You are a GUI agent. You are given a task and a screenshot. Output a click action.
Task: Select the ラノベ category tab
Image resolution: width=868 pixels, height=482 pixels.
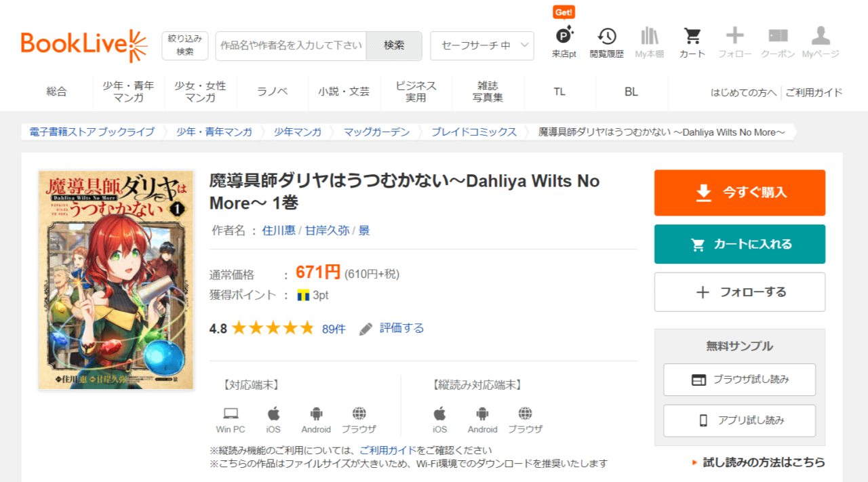272,92
